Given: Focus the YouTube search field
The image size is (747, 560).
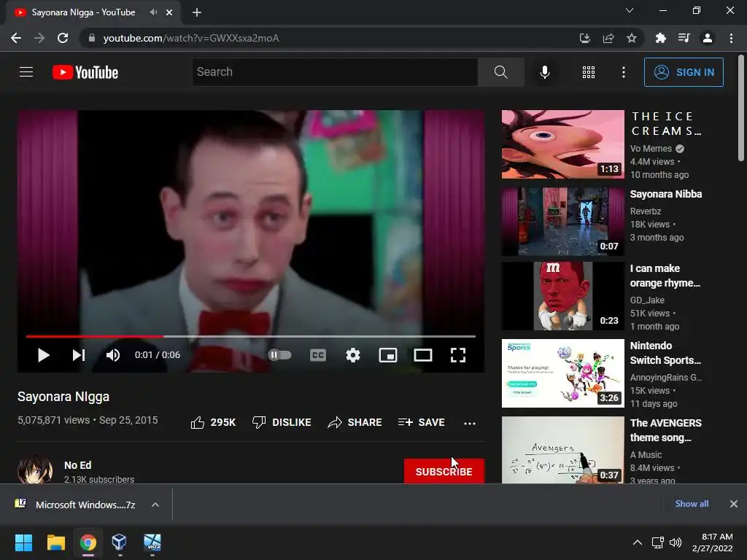Looking at the screenshot, I should (x=335, y=72).
